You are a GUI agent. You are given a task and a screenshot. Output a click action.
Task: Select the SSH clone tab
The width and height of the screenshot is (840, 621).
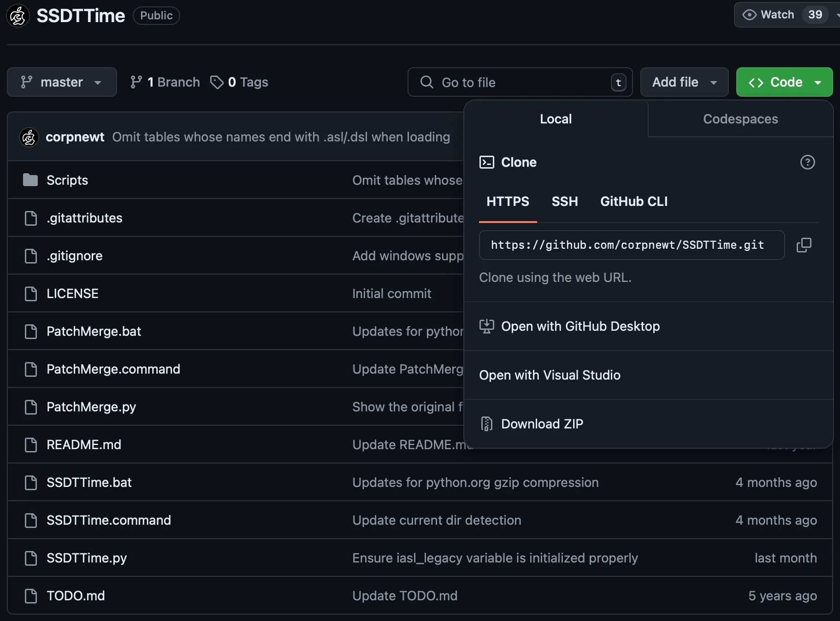tap(565, 201)
